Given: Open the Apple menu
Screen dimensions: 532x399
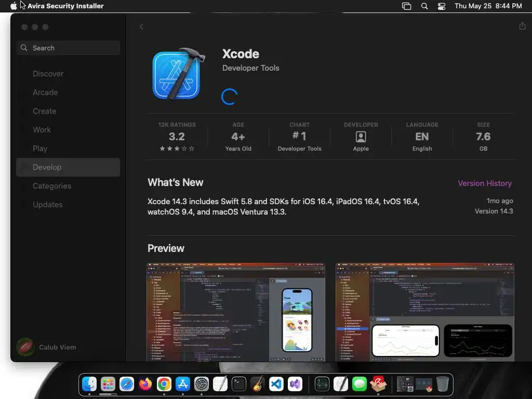Looking at the screenshot, I should (x=13, y=6).
